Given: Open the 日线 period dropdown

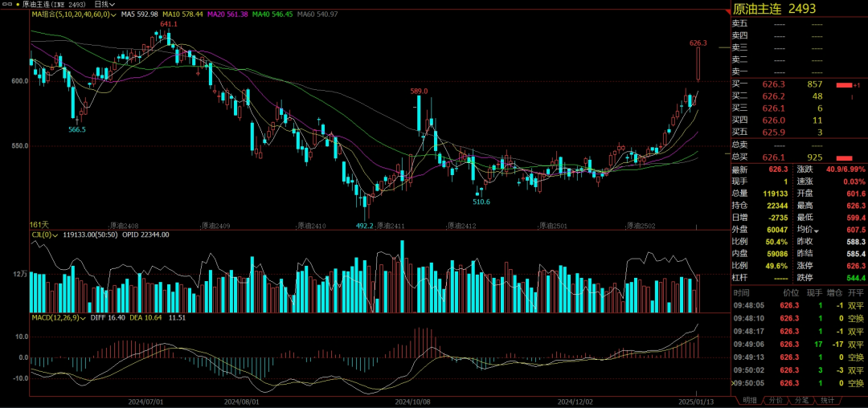Looking at the screenshot, I should click(104, 4).
